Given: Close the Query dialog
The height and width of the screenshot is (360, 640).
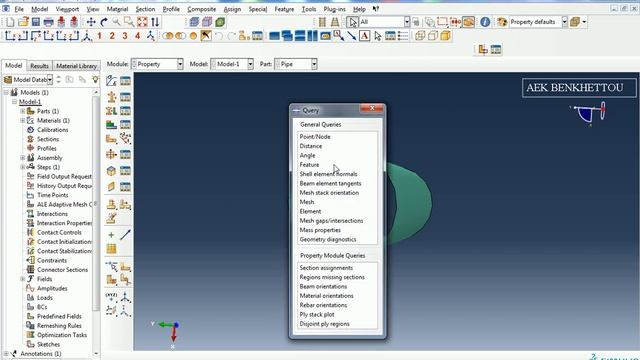Looking at the screenshot, I should pyautogui.click(x=371, y=108).
